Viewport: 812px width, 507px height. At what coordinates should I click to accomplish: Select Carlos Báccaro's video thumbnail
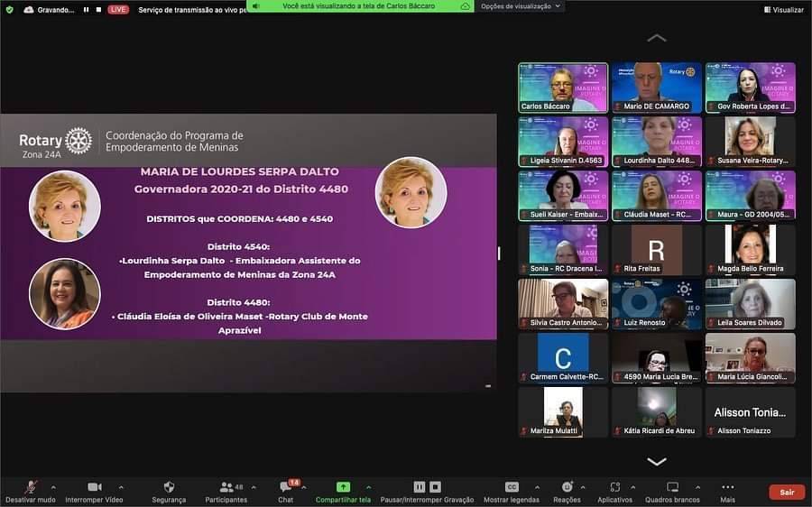point(563,88)
